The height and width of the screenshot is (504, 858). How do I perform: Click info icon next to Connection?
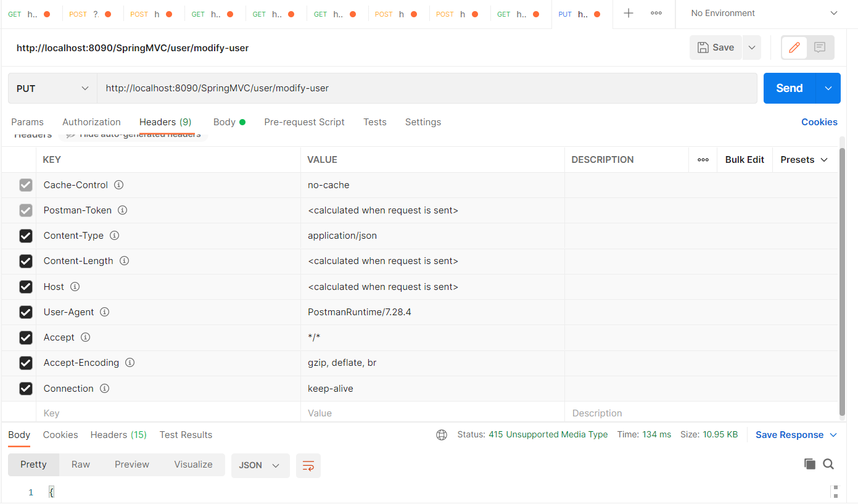(105, 389)
